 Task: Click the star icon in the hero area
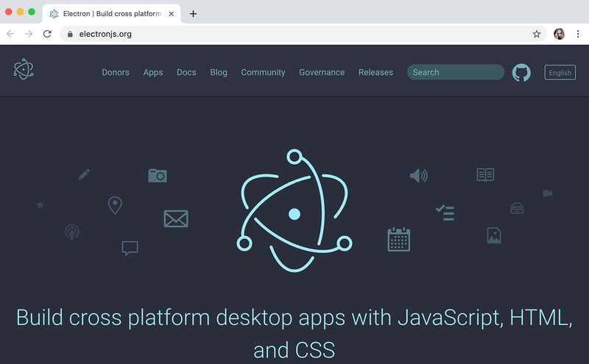[x=40, y=205]
